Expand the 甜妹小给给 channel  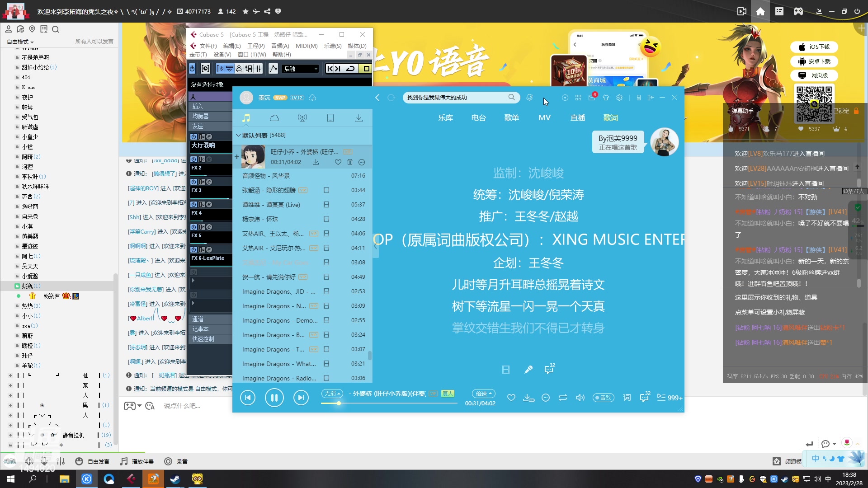17,67
